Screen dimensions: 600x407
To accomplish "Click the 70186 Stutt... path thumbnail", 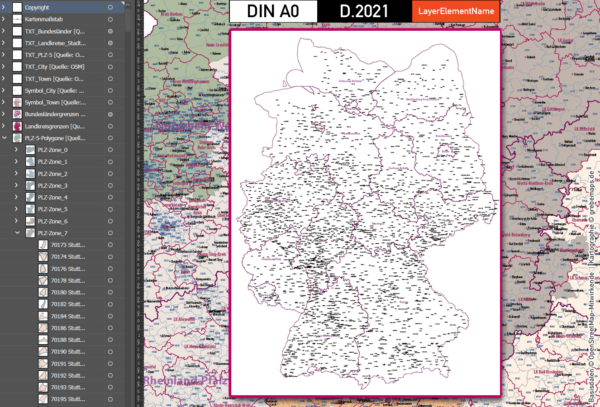I will [43, 328].
